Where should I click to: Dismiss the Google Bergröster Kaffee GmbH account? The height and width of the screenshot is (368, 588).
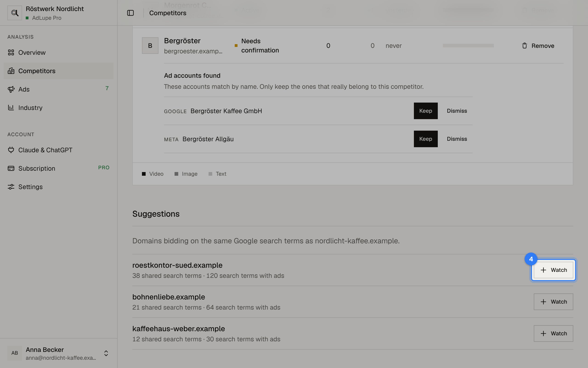tap(457, 111)
